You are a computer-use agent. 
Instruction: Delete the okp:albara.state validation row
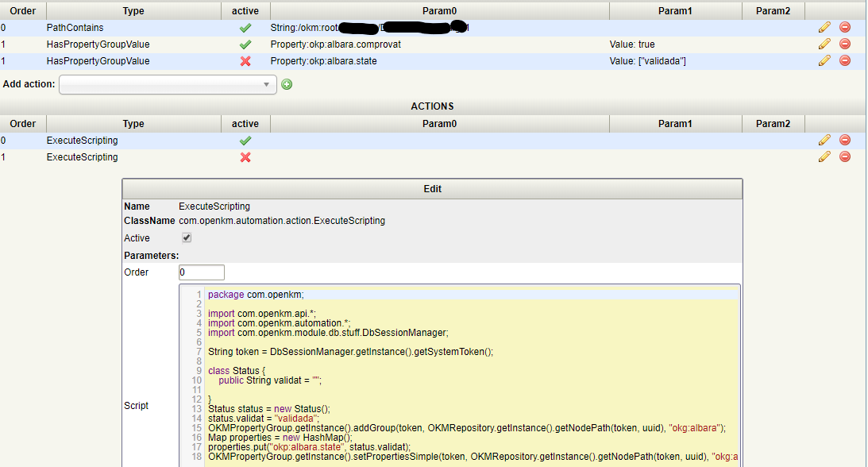pos(845,60)
